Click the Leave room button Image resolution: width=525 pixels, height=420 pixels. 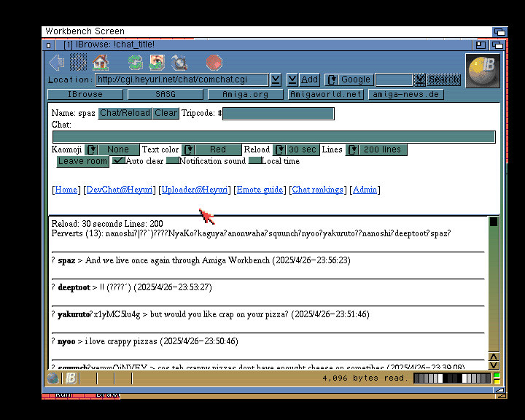pyautogui.click(x=82, y=161)
